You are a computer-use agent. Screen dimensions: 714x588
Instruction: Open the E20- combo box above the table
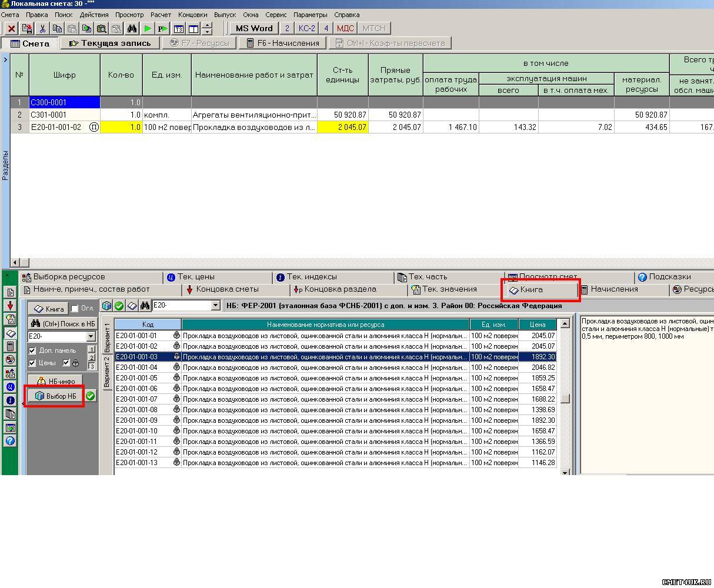(215, 306)
